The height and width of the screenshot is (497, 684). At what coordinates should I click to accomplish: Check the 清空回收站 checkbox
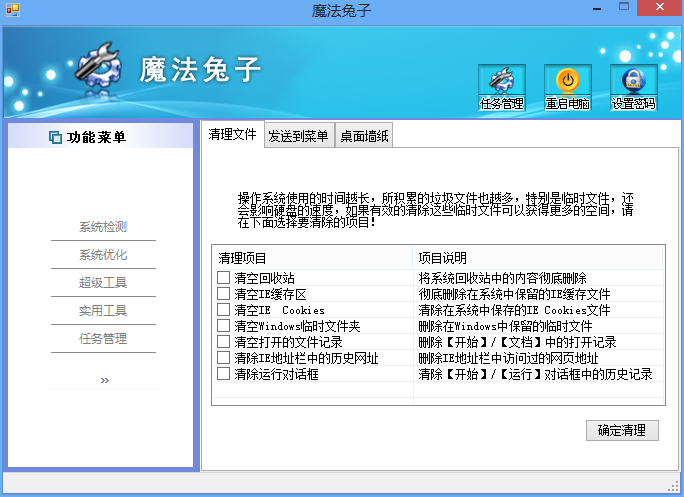223,278
